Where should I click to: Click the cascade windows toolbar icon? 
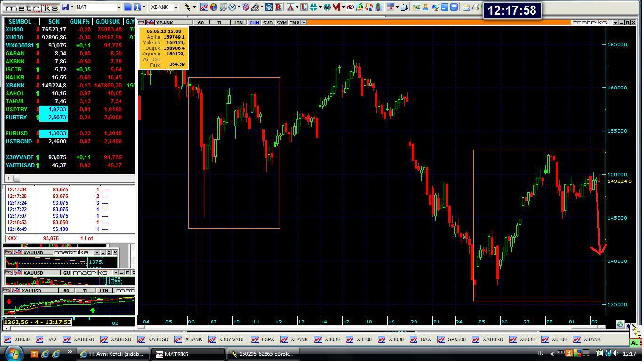click(404, 7)
